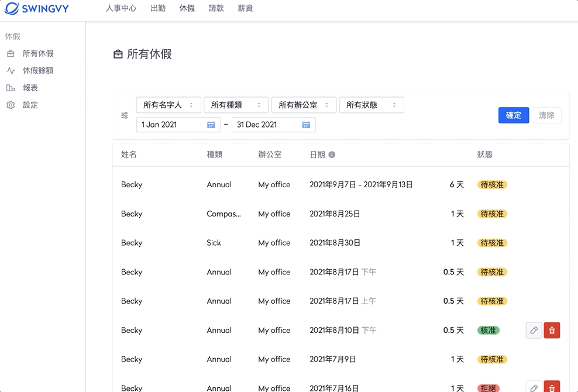Click the 確定 button
The height and width of the screenshot is (392, 578).
pyautogui.click(x=514, y=115)
